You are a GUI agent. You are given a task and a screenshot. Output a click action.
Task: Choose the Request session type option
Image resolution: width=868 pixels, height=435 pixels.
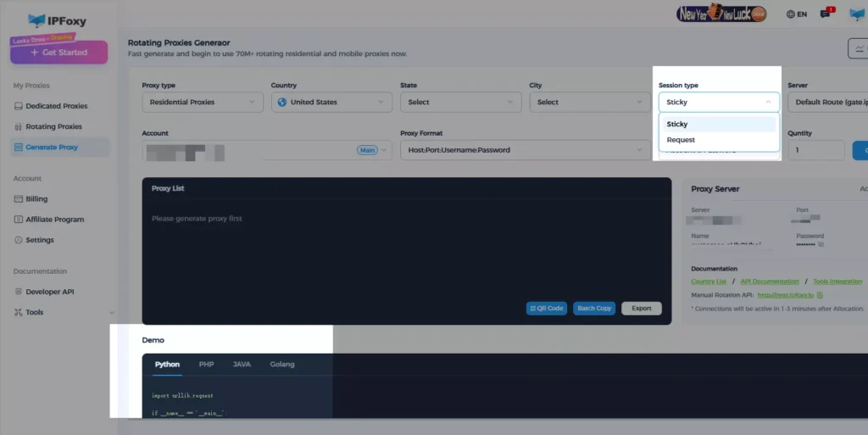coord(681,140)
